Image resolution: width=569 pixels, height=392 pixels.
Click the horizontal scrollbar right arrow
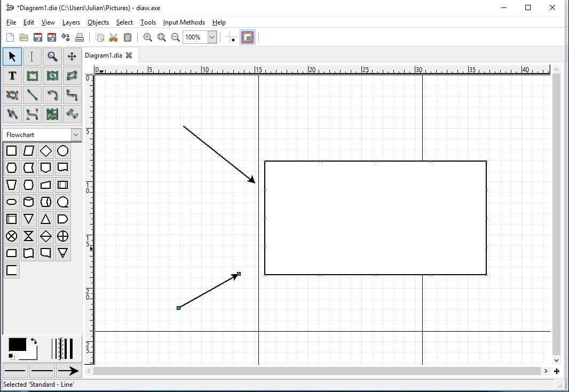click(546, 371)
